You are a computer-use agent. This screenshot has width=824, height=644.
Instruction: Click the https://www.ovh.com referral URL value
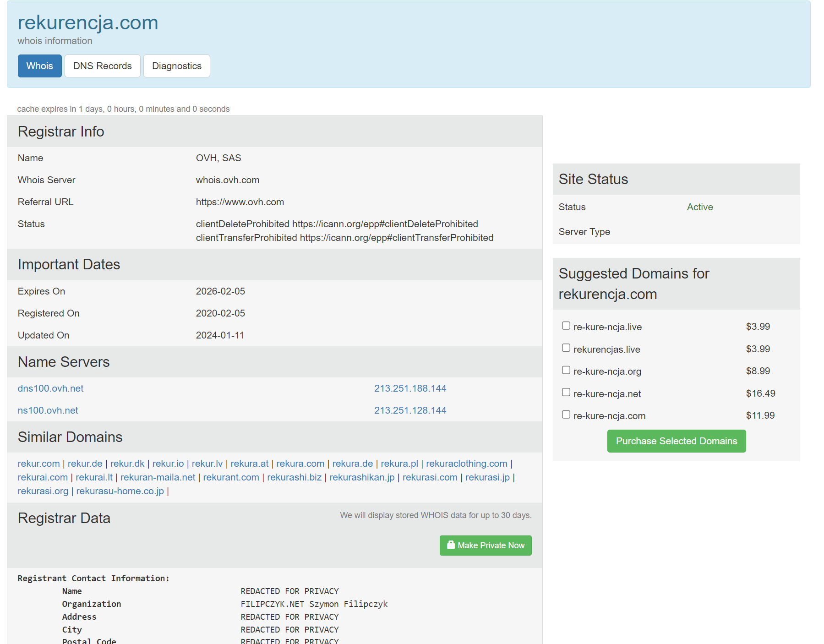coord(240,202)
